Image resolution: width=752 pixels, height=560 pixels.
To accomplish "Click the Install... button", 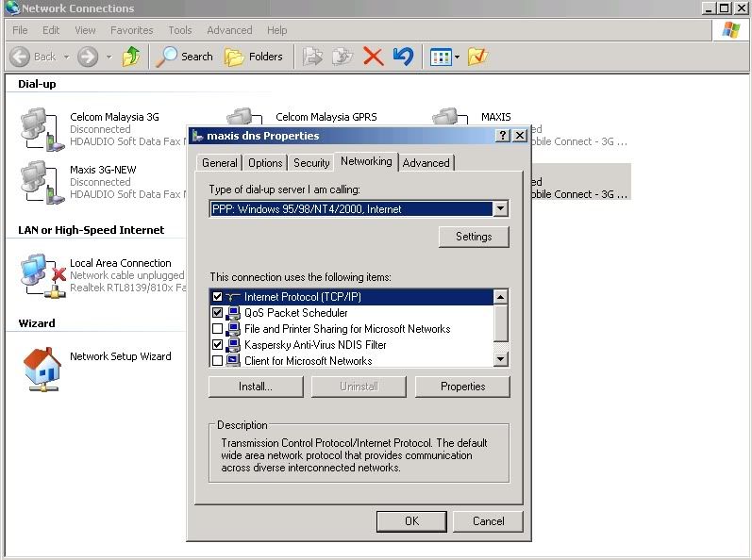I will [256, 387].
